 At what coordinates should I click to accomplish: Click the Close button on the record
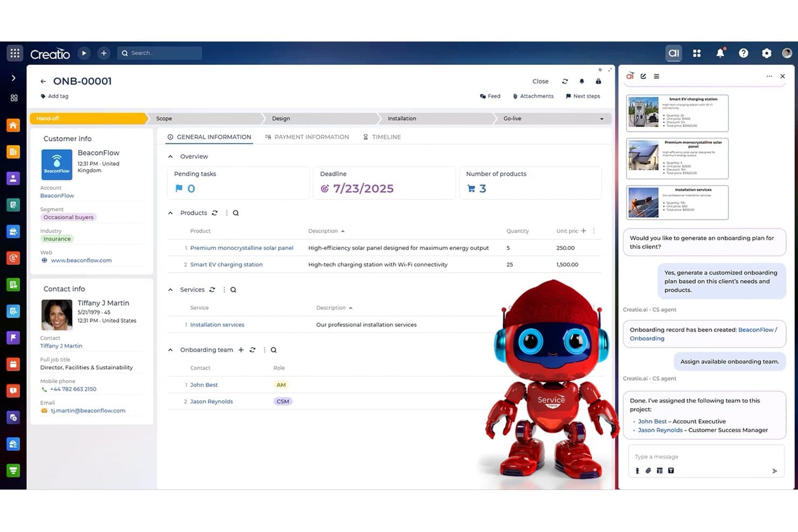click(x=540, y=81)
